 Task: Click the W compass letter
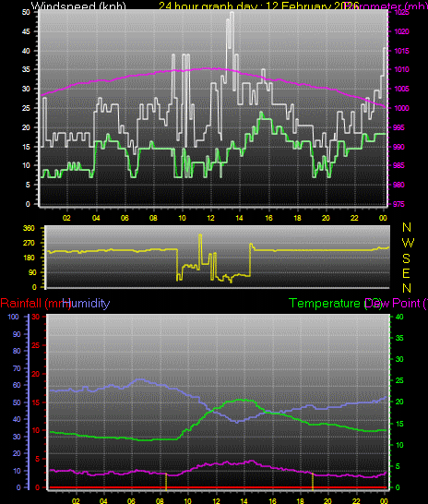408,243
